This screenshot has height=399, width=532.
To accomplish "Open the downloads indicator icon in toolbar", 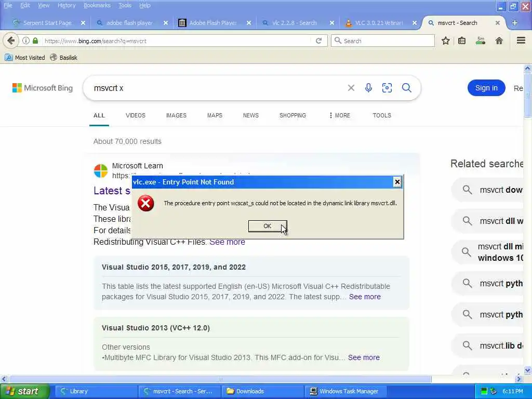I will (x=481, y=41).
